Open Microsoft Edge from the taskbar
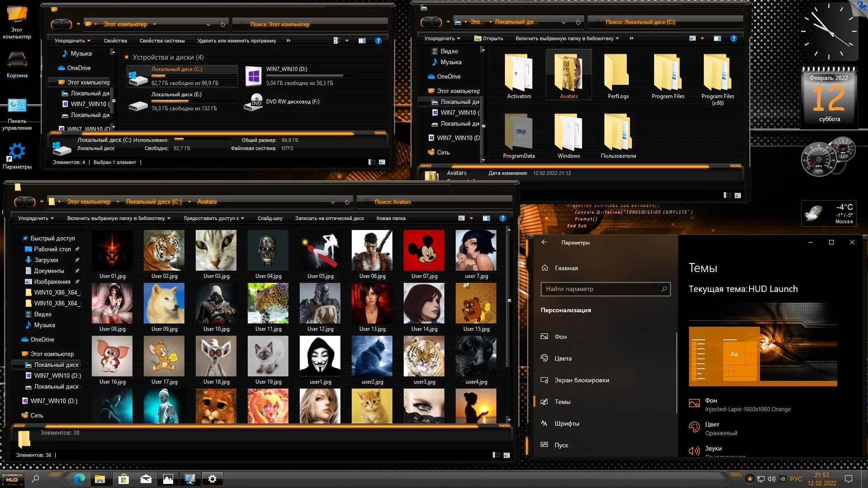The height and width of the screenshot is (488, 868). pos(79,479)
